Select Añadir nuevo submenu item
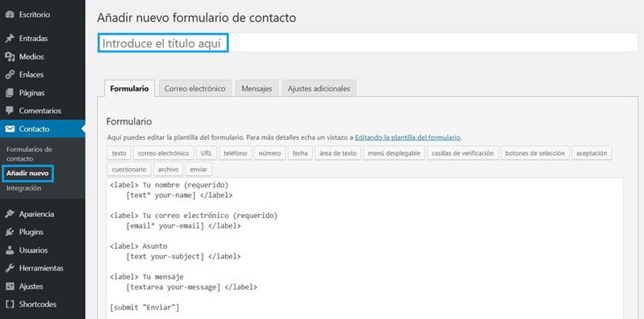Image resolution: width=644 pixels, height=319 pixels. 27,174
